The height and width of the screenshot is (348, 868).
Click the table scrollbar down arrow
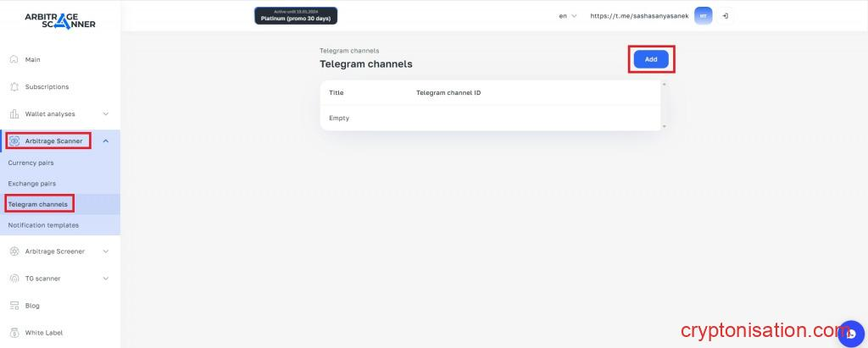[x=664, y=126]
